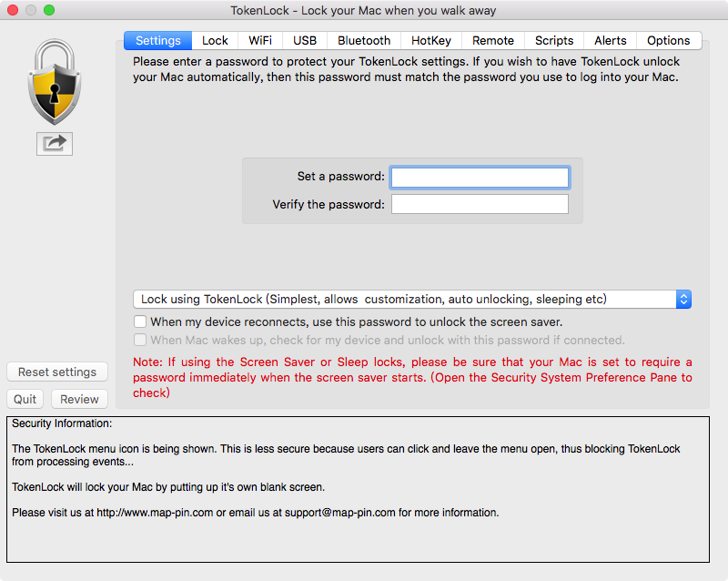This screenshot has width=728, height=581.
Task: Click the 'Verify the password:' label
Action: coord(329,205)
